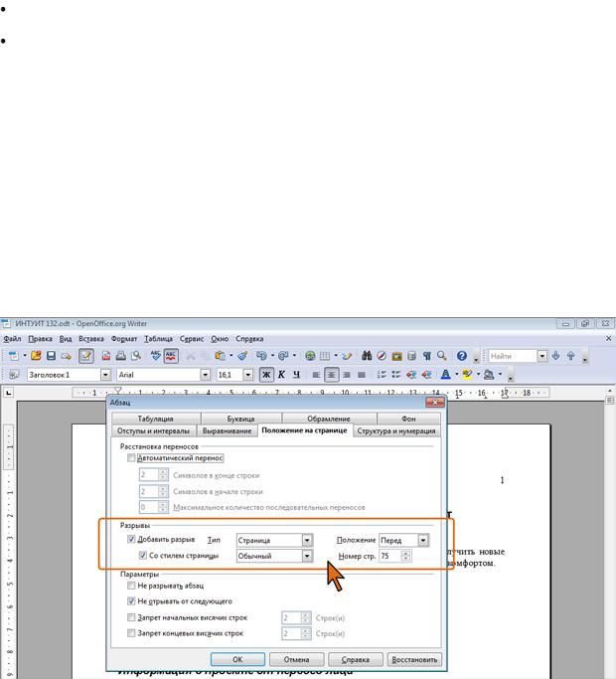Switch to the Обрамление tab
This screenshot has width=616, height=679.
329,419
